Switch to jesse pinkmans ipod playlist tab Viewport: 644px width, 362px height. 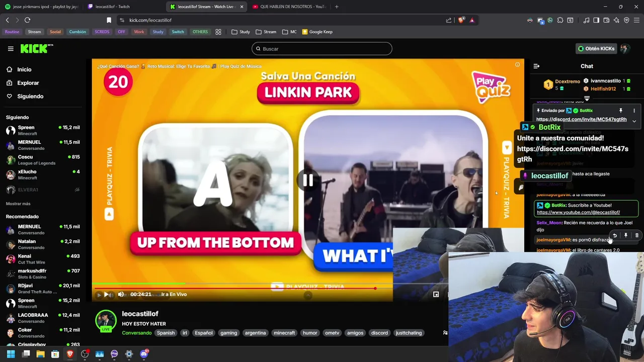pos(42,7)
